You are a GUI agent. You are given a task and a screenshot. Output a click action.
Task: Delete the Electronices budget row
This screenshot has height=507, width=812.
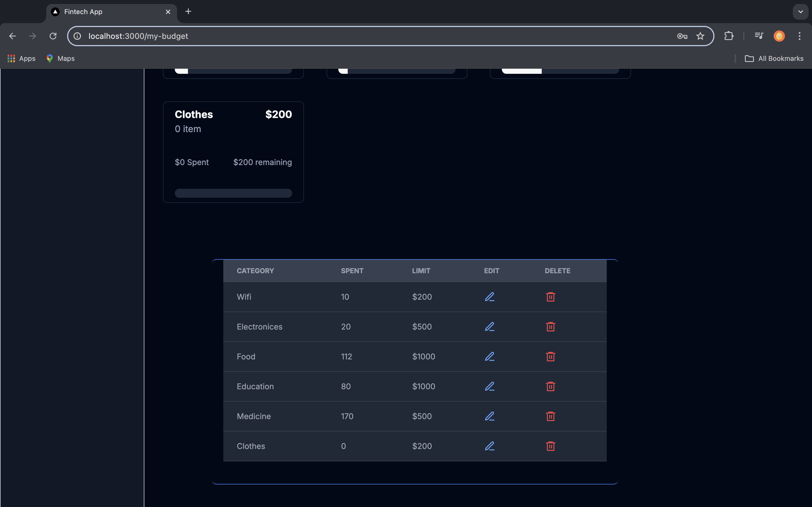click(x=550, y=327)
